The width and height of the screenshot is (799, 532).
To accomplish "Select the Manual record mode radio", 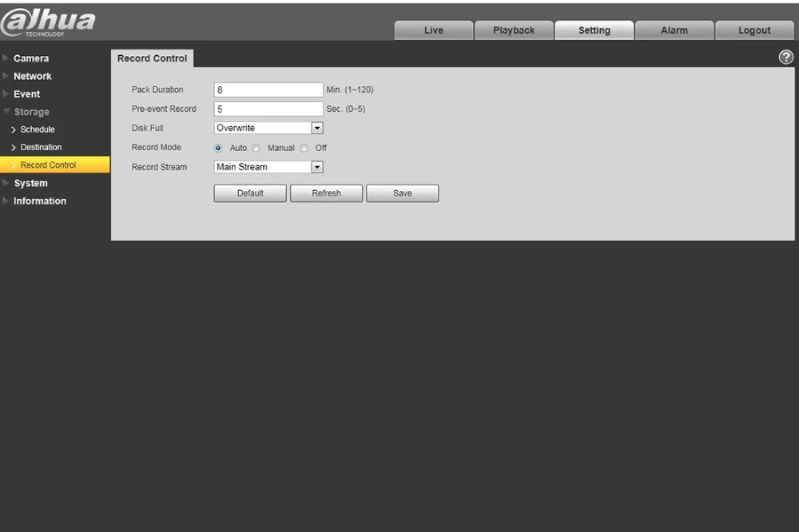I will point(256,148).
